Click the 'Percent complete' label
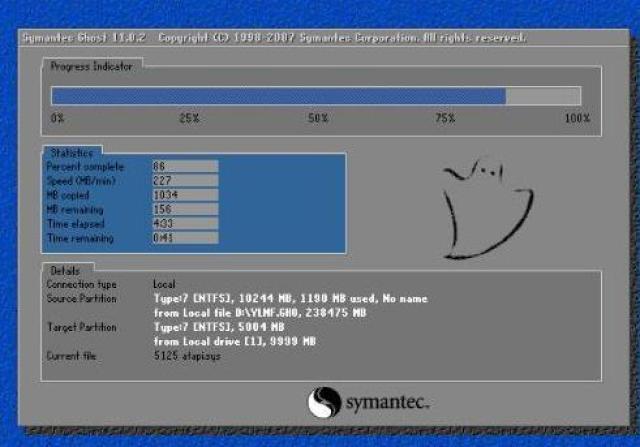Viewport: 640px width, 447px height. (85, 167)
